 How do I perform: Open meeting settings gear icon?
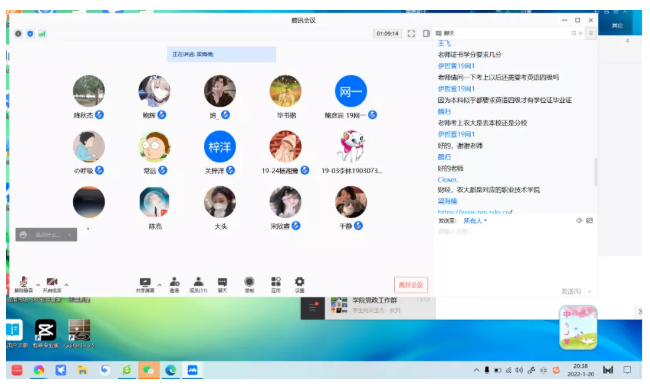[299, 284]
